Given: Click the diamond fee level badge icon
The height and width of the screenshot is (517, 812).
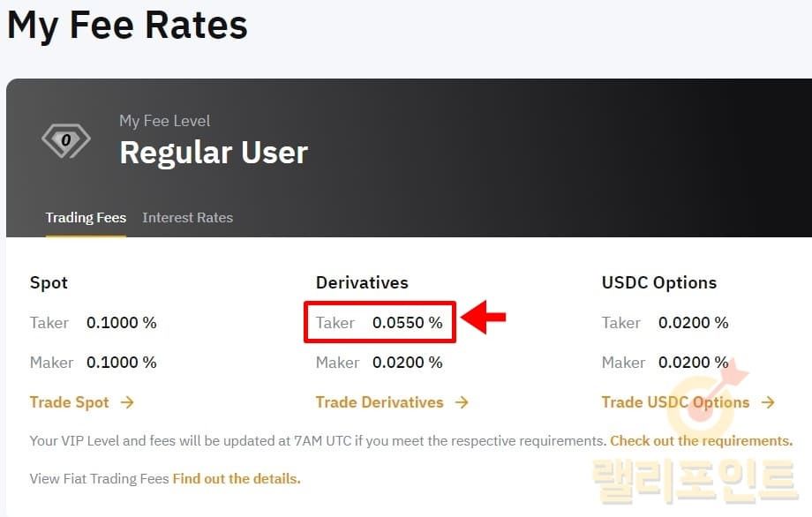Looking at the screenshot, I should [x=65, y=141].
